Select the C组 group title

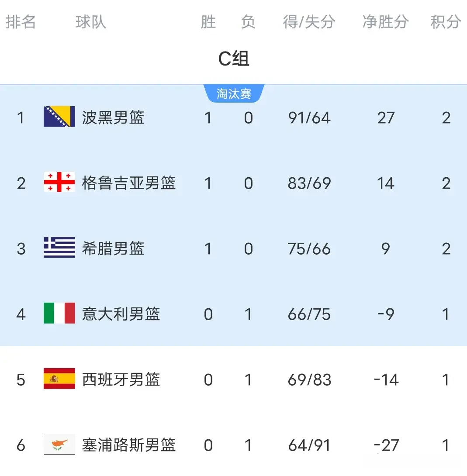coord(234,59)
